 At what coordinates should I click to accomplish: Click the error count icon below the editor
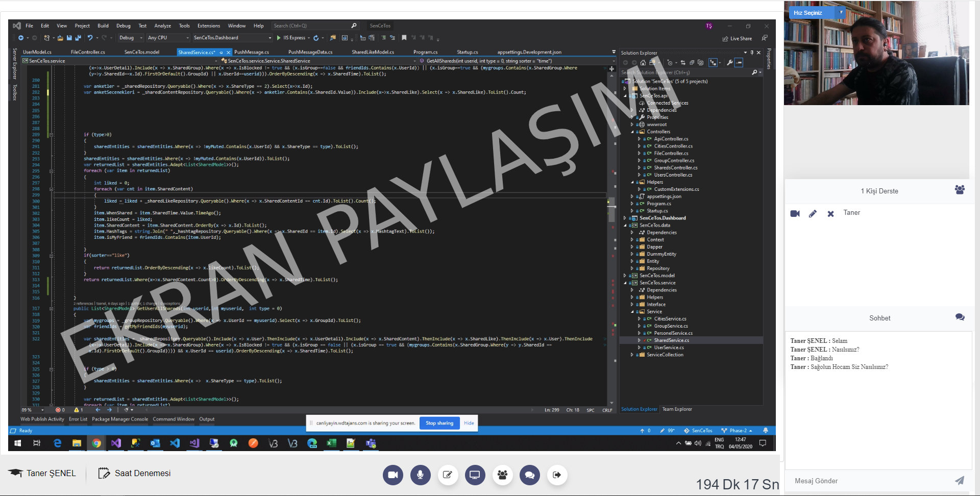[58, 410]
